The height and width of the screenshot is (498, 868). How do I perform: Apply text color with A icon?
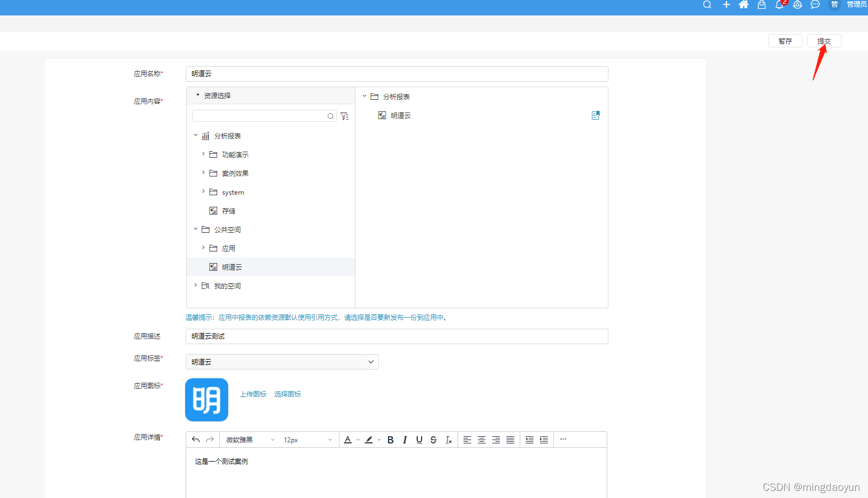[x=348, y=440]
